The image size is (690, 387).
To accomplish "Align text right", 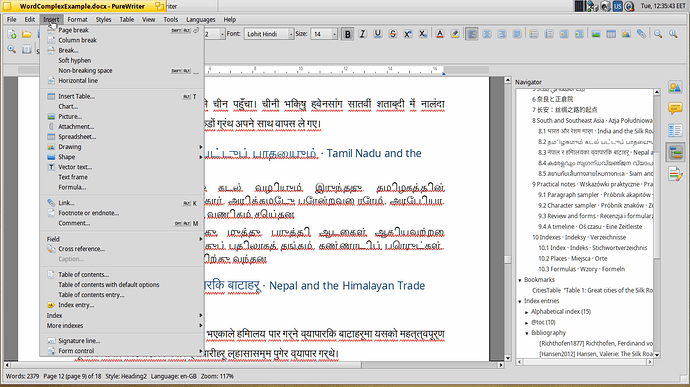I will (502, 34).
